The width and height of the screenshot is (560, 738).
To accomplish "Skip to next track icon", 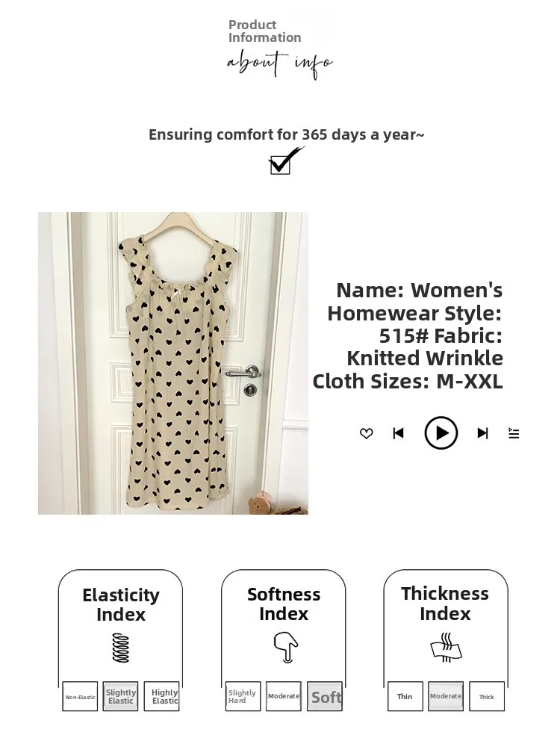I will [x=482, y=433].
